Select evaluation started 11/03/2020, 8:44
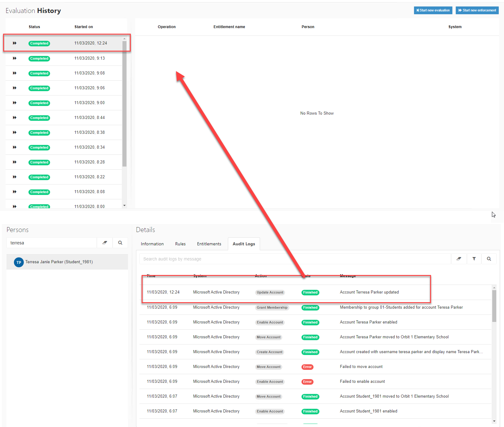This screenshot has width=504, height=427. pyautogui.click(x=64, y=118)
